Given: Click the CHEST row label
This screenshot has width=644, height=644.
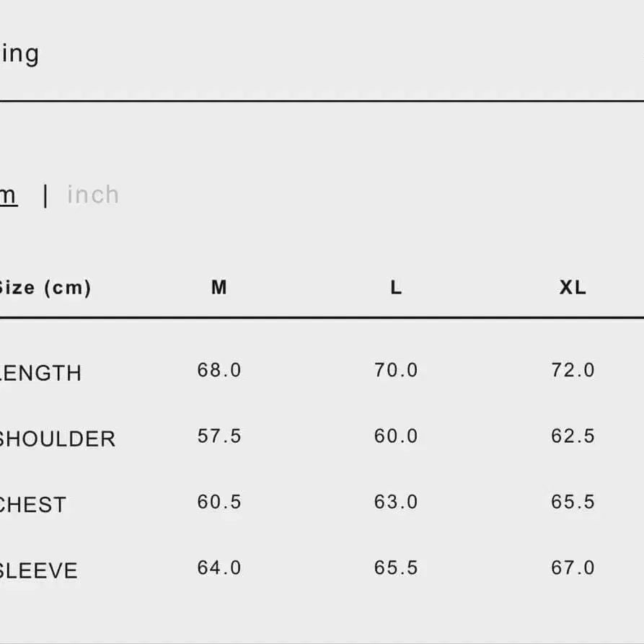Looking at the screenshot, I should coord(32,505).
